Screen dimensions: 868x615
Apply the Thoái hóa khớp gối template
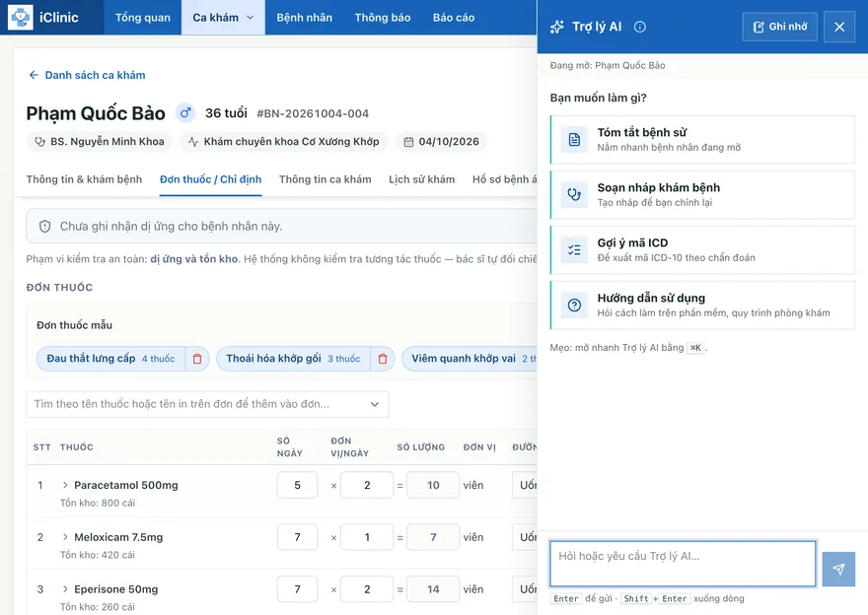(293, 359)
